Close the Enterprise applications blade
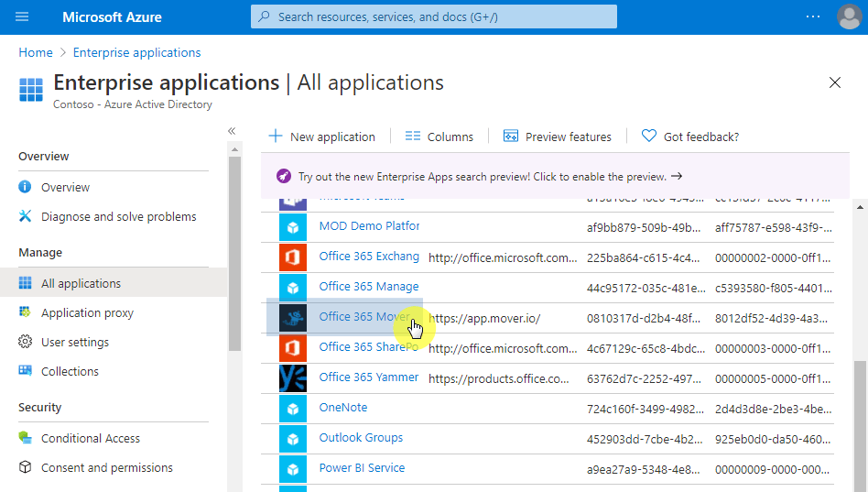Screen dimensions: 868x492 (835, 82)
